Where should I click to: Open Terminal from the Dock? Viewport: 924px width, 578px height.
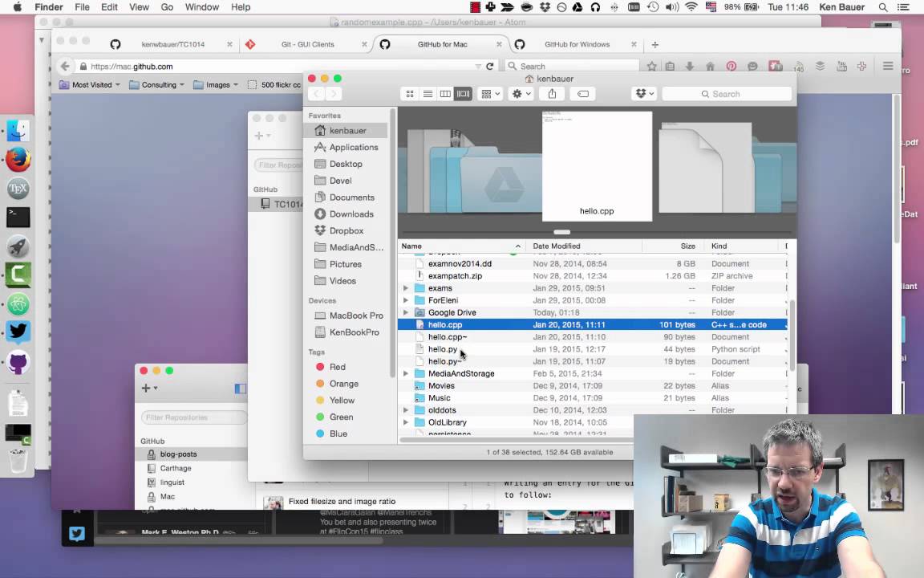[18, 218]
